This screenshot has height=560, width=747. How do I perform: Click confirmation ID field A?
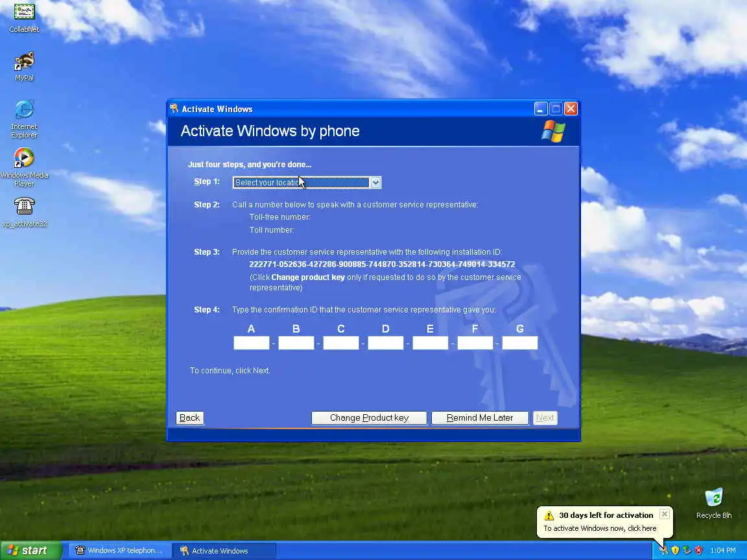pos(252,343)
